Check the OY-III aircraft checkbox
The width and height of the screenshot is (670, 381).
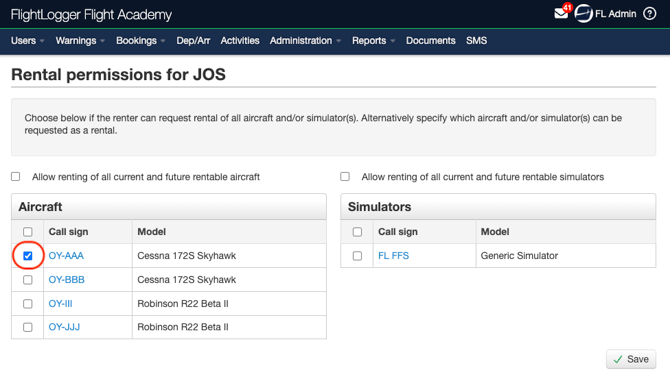[28, 304]
